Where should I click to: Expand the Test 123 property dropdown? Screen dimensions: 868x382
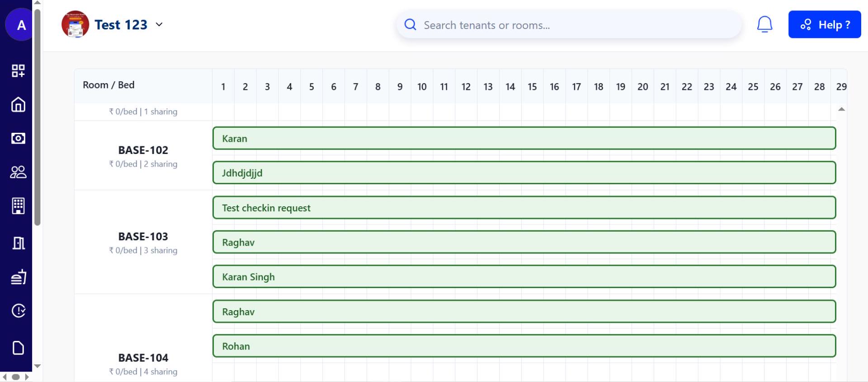(x=159, y=24)
